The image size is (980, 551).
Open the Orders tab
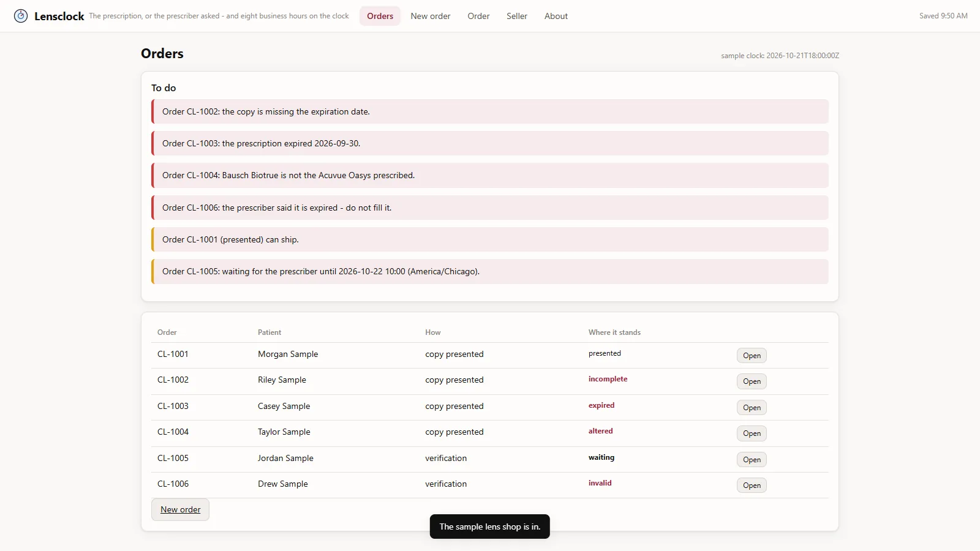380,16
